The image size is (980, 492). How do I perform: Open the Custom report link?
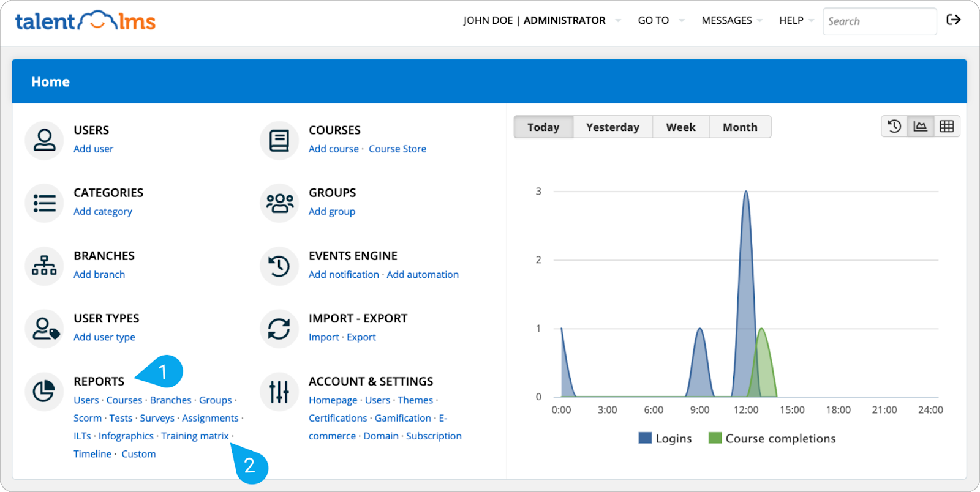[138, 453]
